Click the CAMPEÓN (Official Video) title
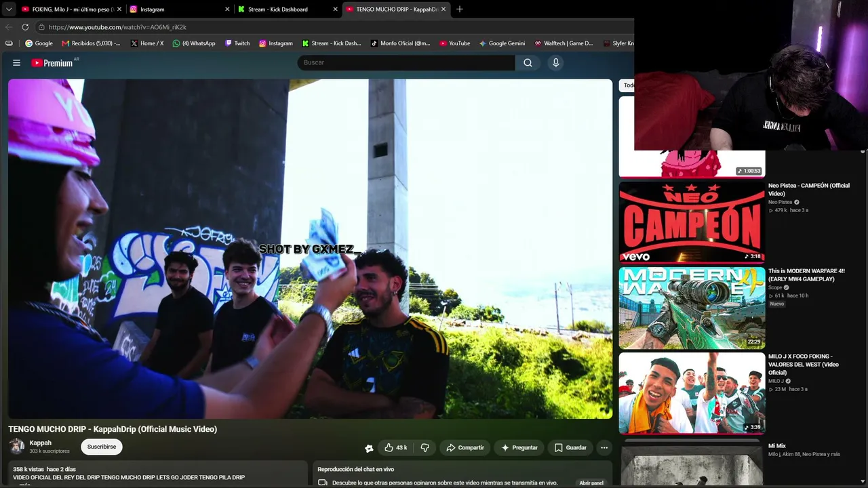 (x=809, y=190)
